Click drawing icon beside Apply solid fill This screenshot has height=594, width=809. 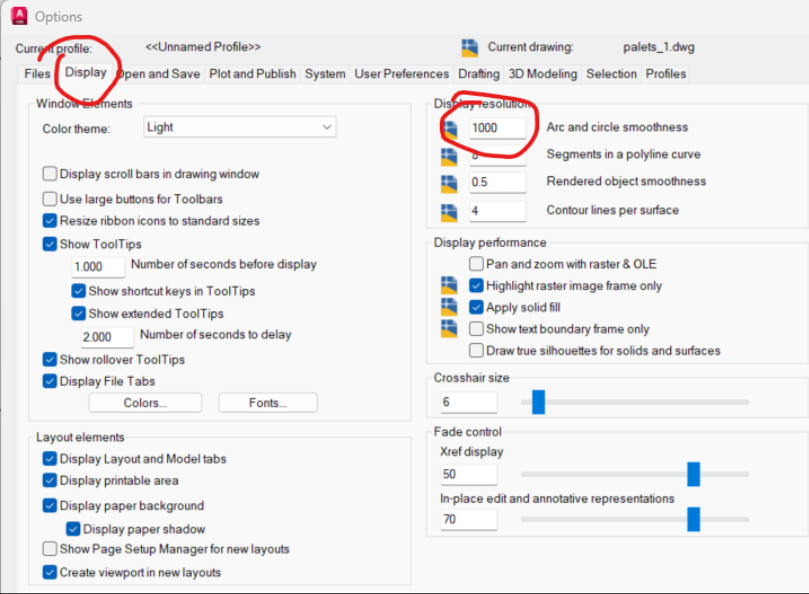point(449,307)
